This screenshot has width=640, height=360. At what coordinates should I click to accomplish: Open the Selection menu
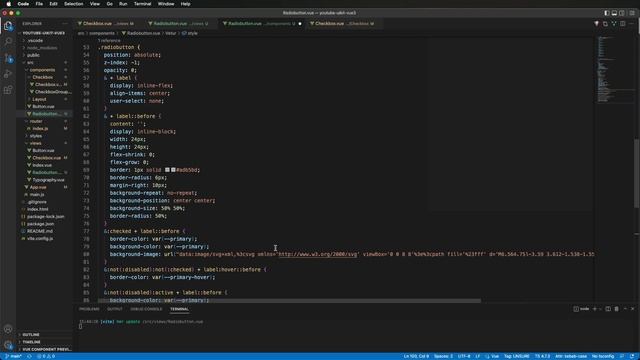click(73, 4)
